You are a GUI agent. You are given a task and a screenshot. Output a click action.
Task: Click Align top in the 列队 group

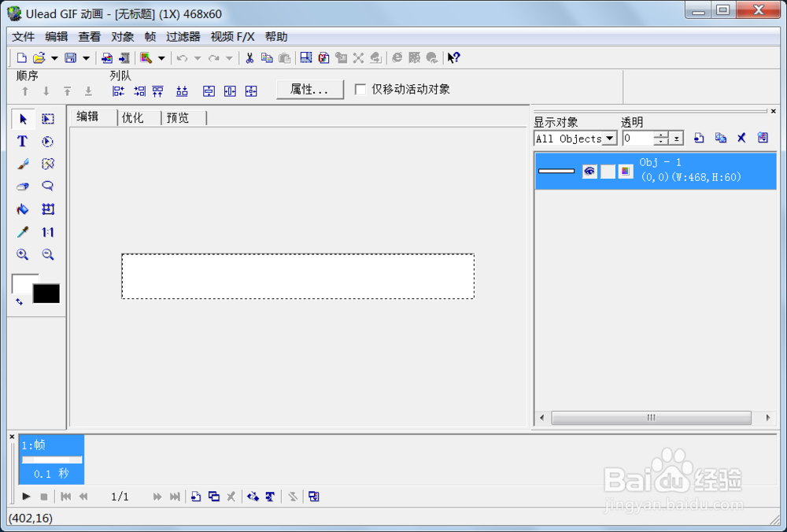pos(158,91)
